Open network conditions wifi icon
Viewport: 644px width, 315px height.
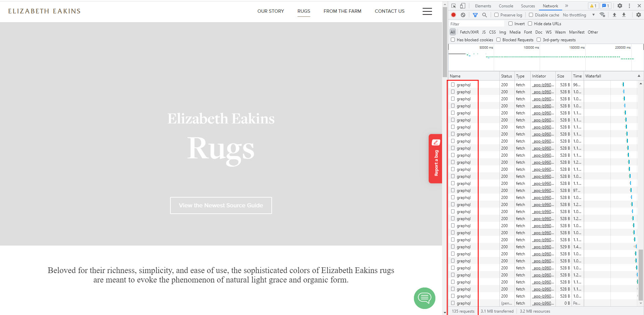[x=602, y=15]
